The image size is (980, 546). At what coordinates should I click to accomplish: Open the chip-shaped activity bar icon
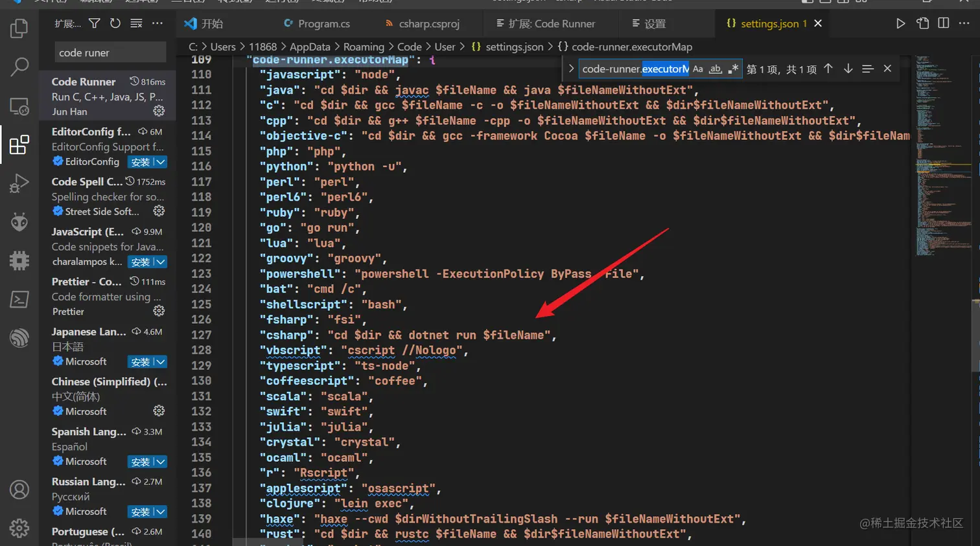point(19,260)
